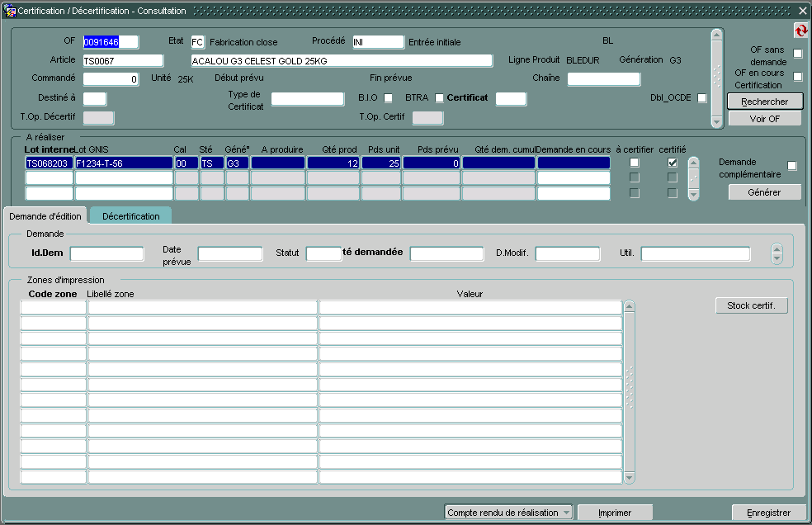Open the Compte rendu de réalisation dropdown
The width and height of the screenshot is (812, 525).
[508, 513]
